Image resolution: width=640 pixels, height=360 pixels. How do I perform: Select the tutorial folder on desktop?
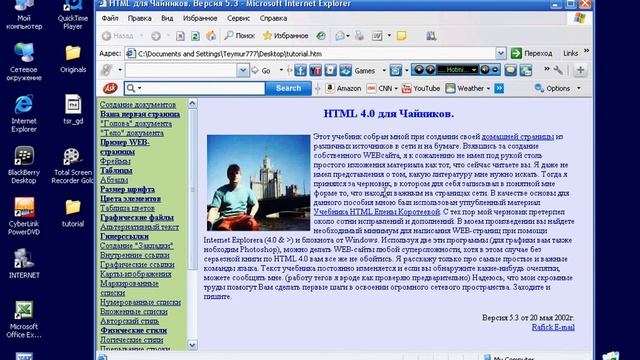(x=73, y=213)
